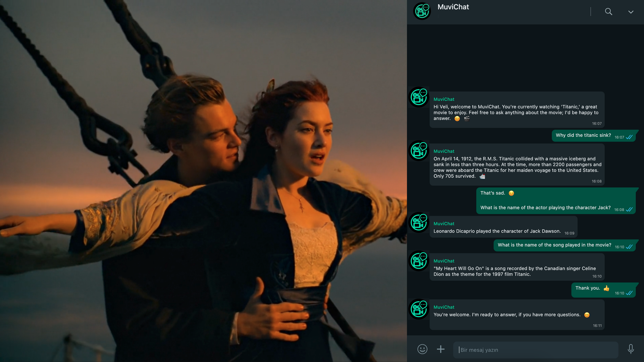Click the 16:08 timestamp on iceberg message
The width and height of the screenshot is (644, 362).
point(597,181)
